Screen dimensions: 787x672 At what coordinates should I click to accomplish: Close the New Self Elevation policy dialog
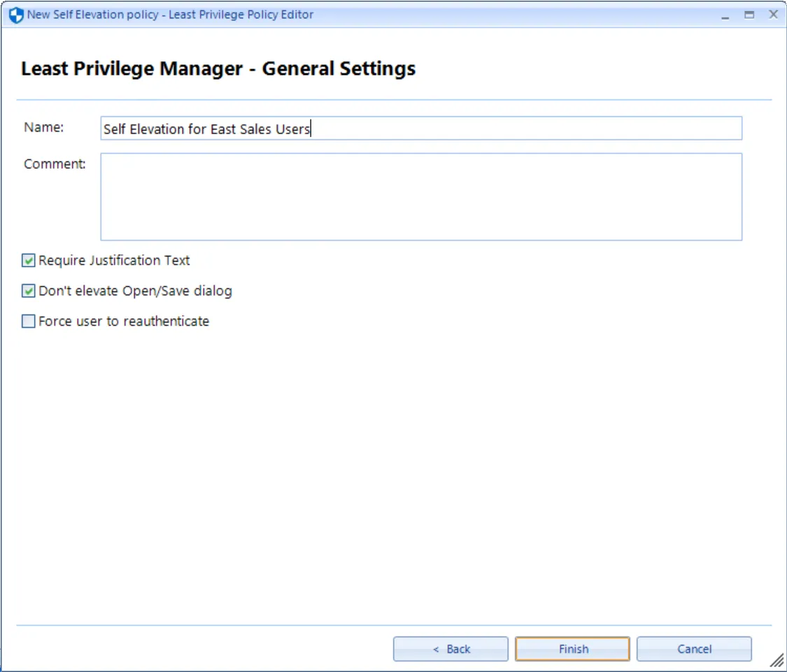pyautogui.click(x=773, y=14)
